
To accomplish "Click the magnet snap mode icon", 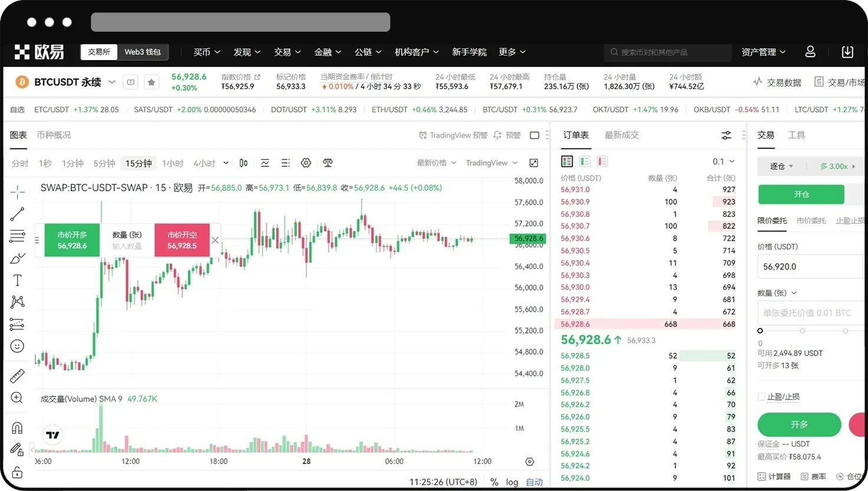I will point(17,428).
